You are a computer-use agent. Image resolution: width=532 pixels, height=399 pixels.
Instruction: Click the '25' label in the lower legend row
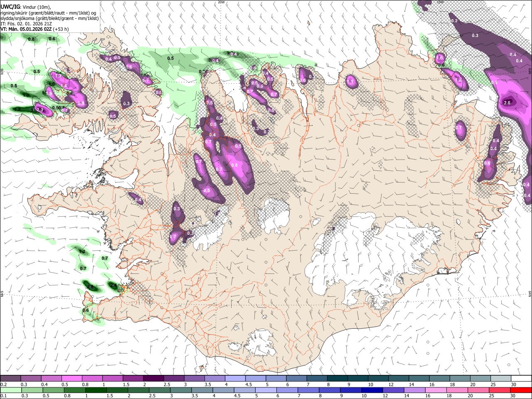491,396
